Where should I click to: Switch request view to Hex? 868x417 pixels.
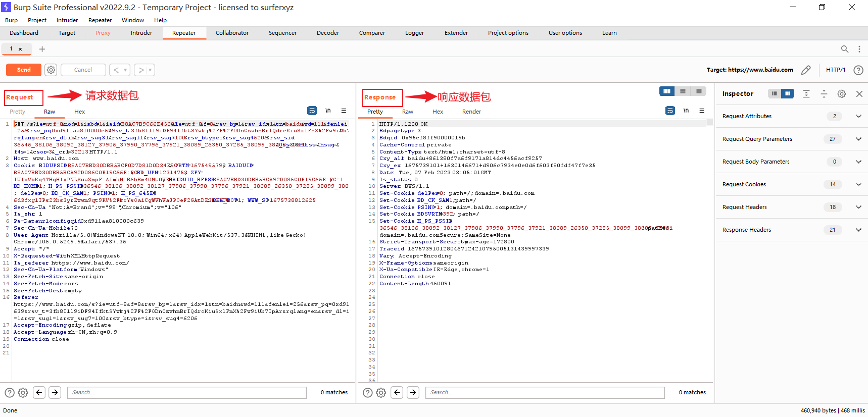(80, 112)
